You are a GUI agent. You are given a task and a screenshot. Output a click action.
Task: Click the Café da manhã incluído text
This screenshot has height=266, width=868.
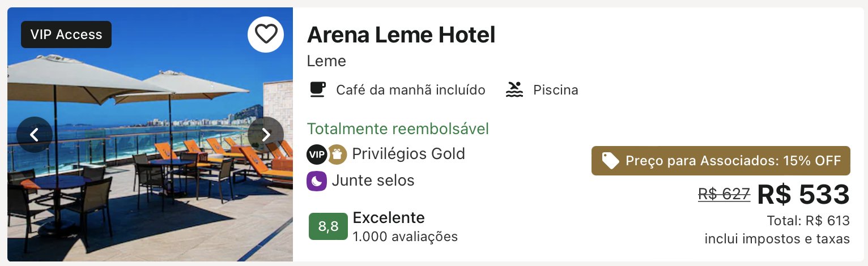[411, 89]
